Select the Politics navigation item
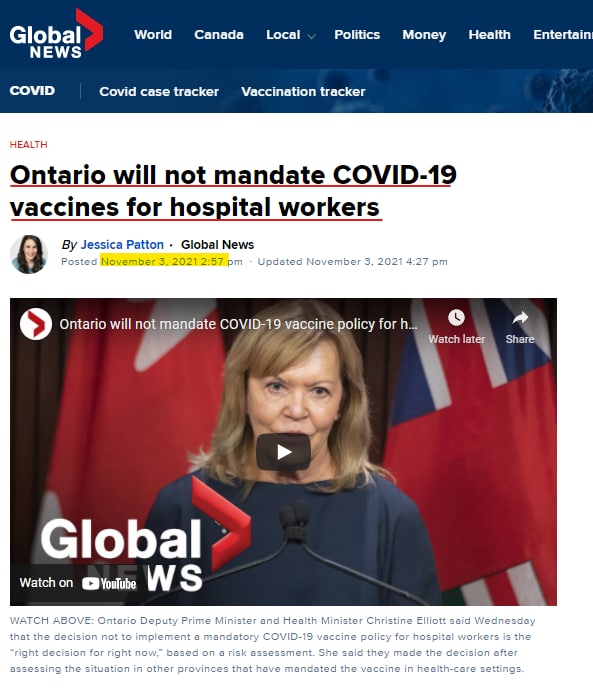This screenshot has width=593, height=694. [357, 35]
